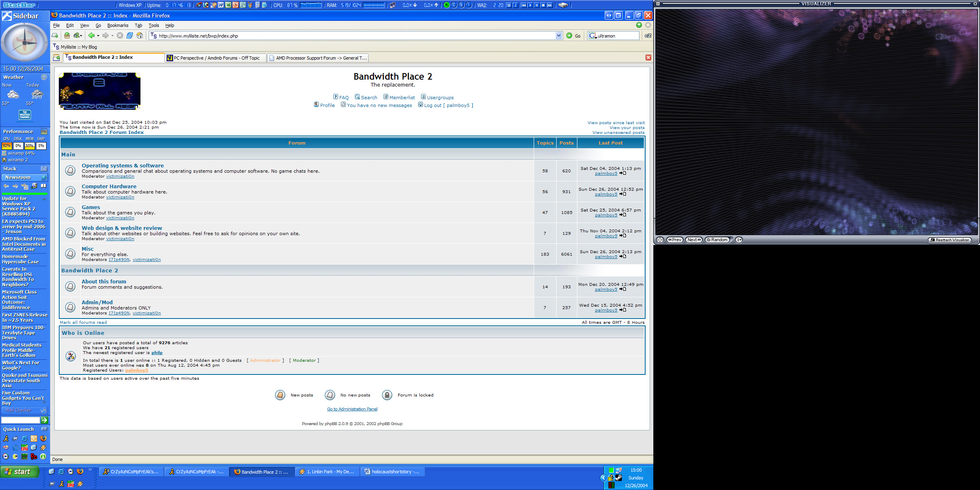Switch to PC Perspective / Amdmb Forums tab

(x=216, y=58)
